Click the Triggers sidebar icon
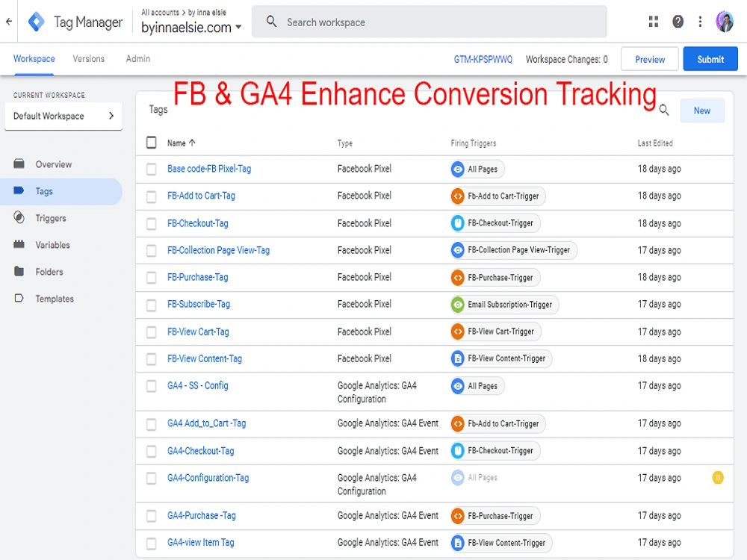The height and width of the screenshot is (560, 747). point(19,217)
